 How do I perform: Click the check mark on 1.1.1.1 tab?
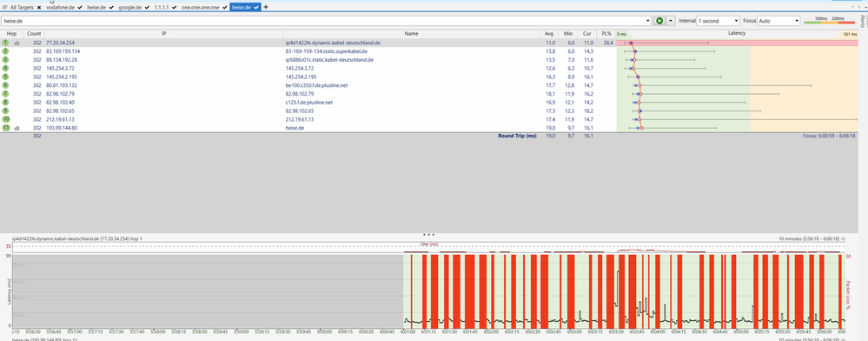[175, 7]
